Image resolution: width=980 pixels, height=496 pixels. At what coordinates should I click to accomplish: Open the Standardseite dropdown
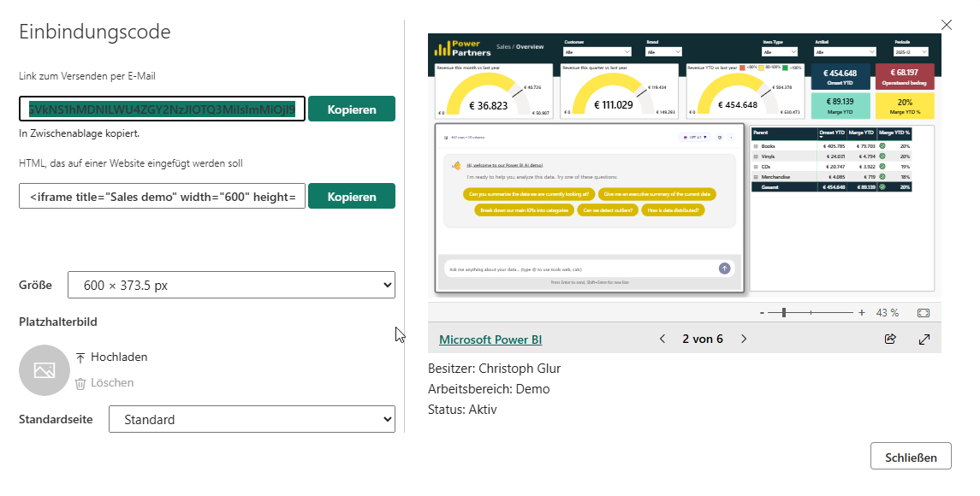point(252,419)
